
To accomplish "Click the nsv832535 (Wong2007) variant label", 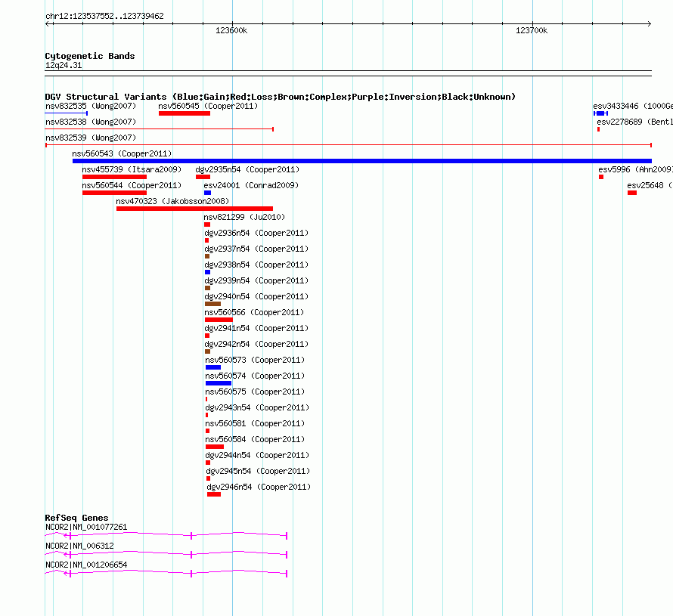I will (x=91, y=106).
